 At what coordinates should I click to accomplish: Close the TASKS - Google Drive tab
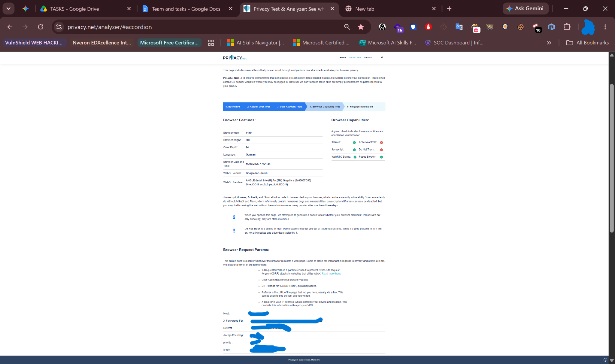[x=129, y=9]
